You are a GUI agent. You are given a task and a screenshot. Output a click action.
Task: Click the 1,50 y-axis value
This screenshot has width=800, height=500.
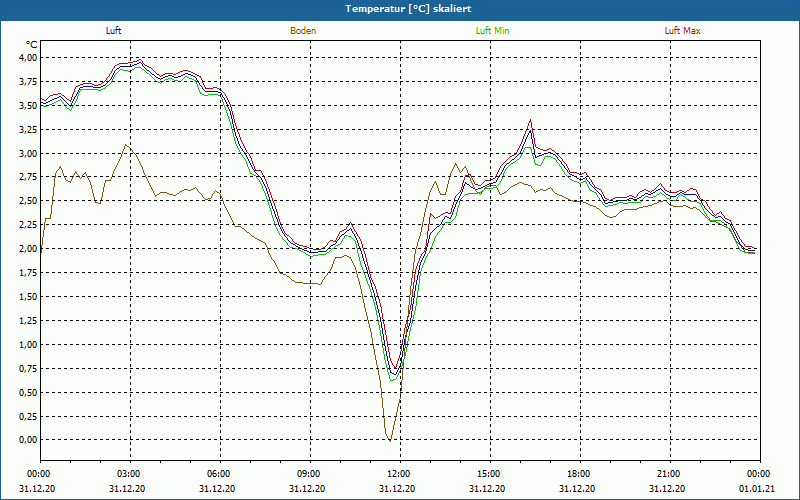tap(29, 297)
